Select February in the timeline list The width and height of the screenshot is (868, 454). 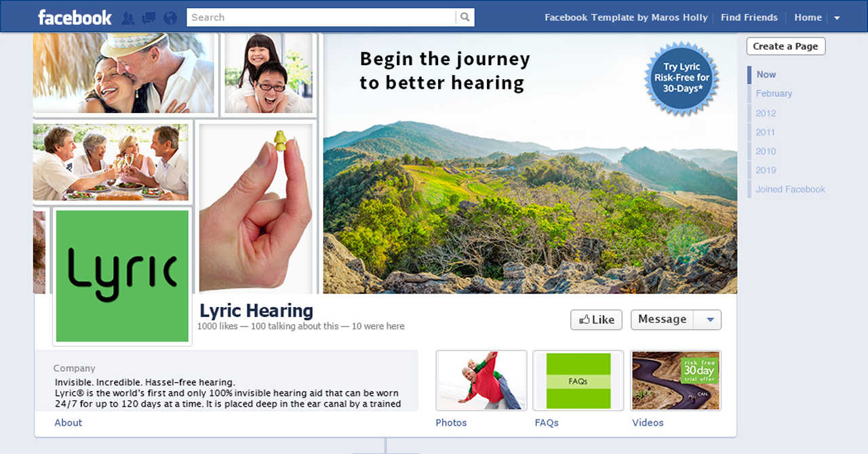pos(774,94)
